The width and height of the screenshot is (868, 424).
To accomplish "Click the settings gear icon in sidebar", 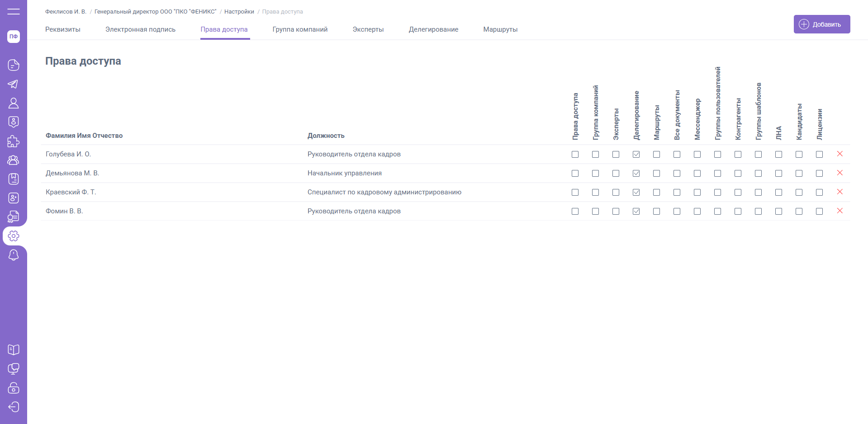I will [x=14, y=236].
